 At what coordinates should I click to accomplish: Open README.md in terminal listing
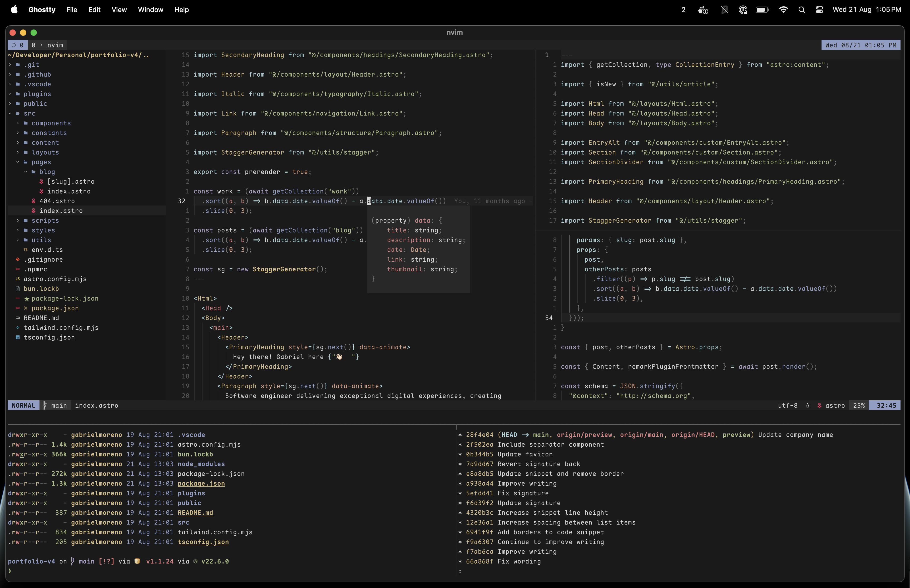[195, 513]
